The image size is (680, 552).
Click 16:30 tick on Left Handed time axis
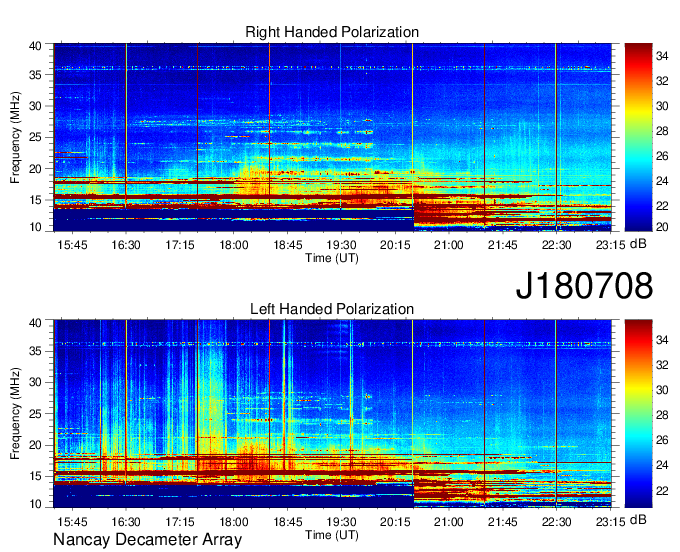tap(126, 522)
